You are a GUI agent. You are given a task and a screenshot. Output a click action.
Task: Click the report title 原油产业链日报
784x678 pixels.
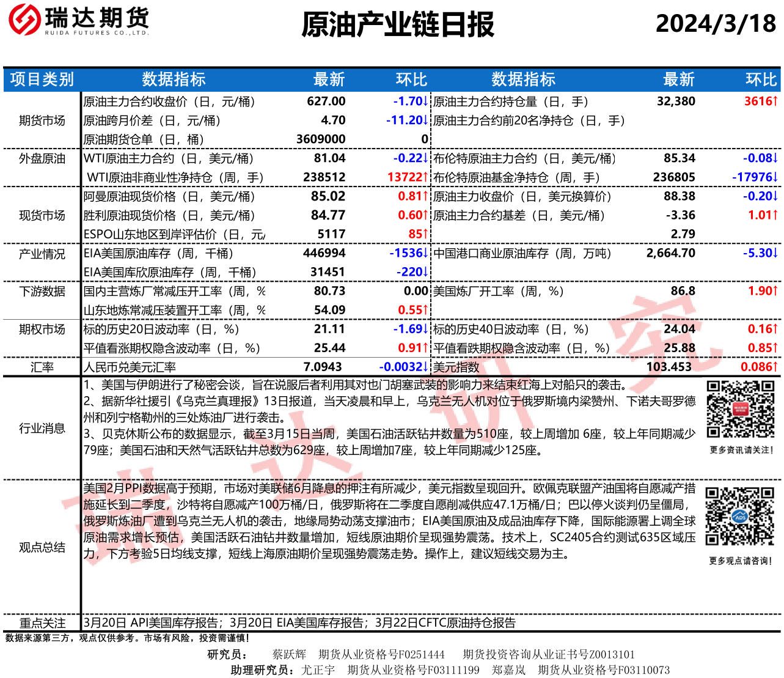(x=397, y=24)
